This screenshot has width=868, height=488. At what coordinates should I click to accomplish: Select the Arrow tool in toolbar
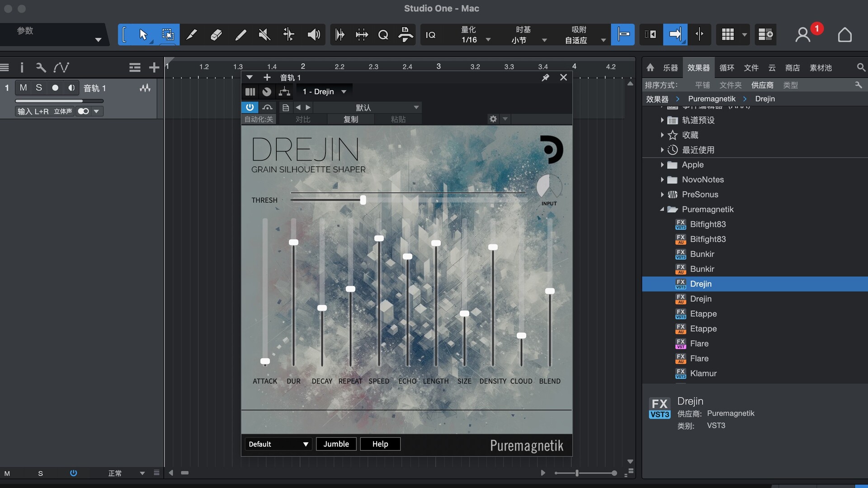pos(143,35)
